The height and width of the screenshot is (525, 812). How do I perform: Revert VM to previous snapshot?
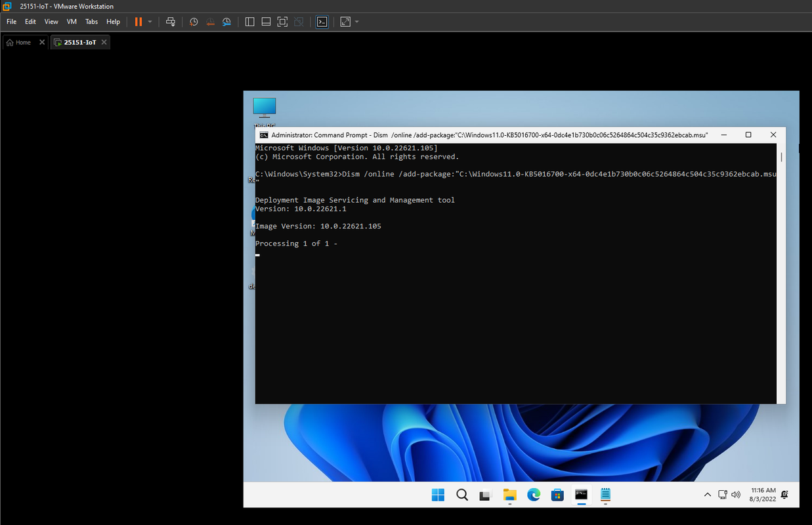pos(210,22)
